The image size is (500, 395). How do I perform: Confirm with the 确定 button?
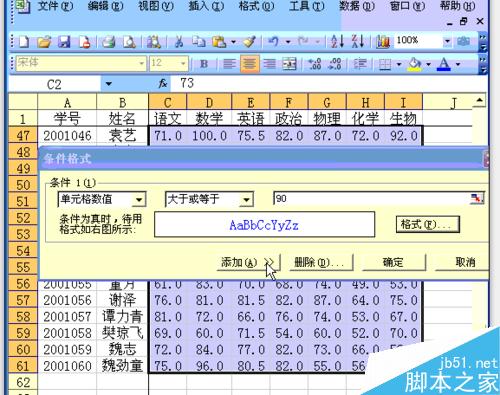tap(393, 263)
